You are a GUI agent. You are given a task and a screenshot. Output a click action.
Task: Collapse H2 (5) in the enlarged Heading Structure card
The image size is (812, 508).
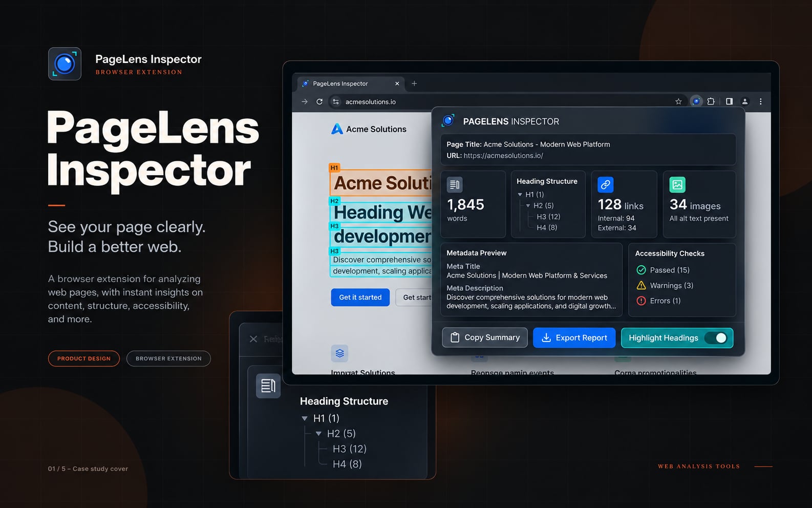(318, 434)
